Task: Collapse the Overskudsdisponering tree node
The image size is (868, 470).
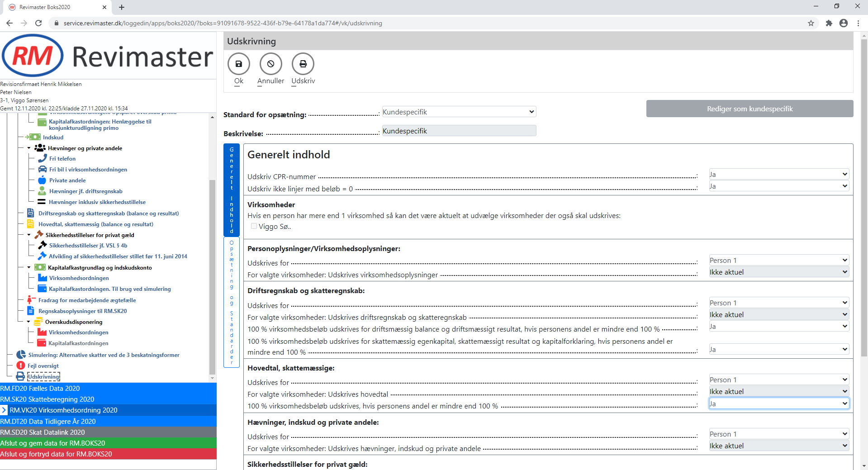Action: click(29, 322)
